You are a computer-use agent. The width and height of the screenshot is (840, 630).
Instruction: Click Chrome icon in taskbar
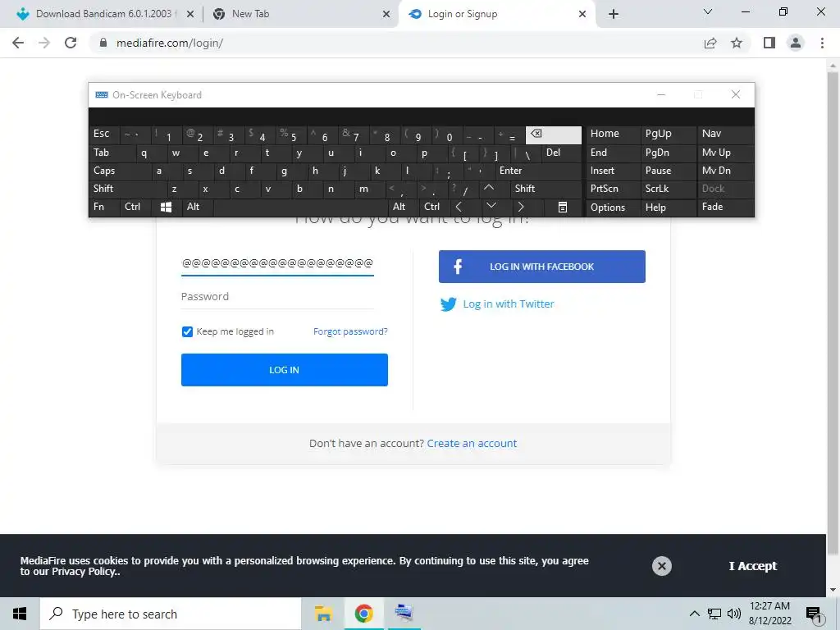(x=363, y=614)
